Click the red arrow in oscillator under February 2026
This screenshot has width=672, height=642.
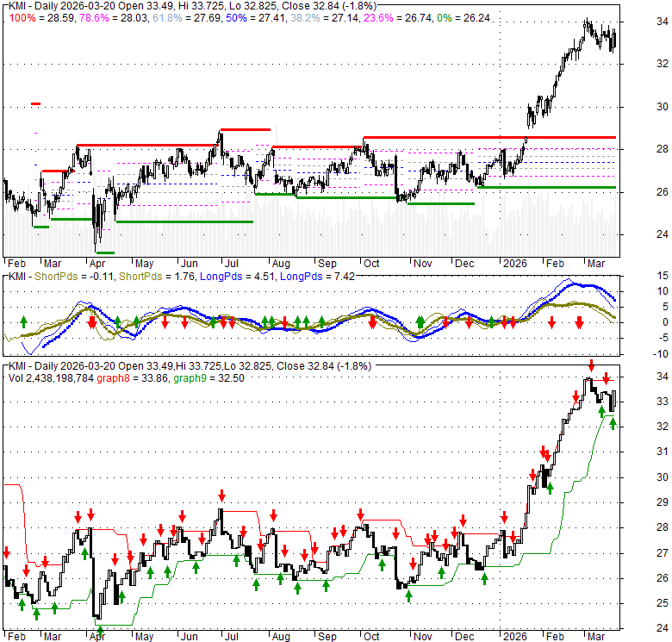(552, 322)
